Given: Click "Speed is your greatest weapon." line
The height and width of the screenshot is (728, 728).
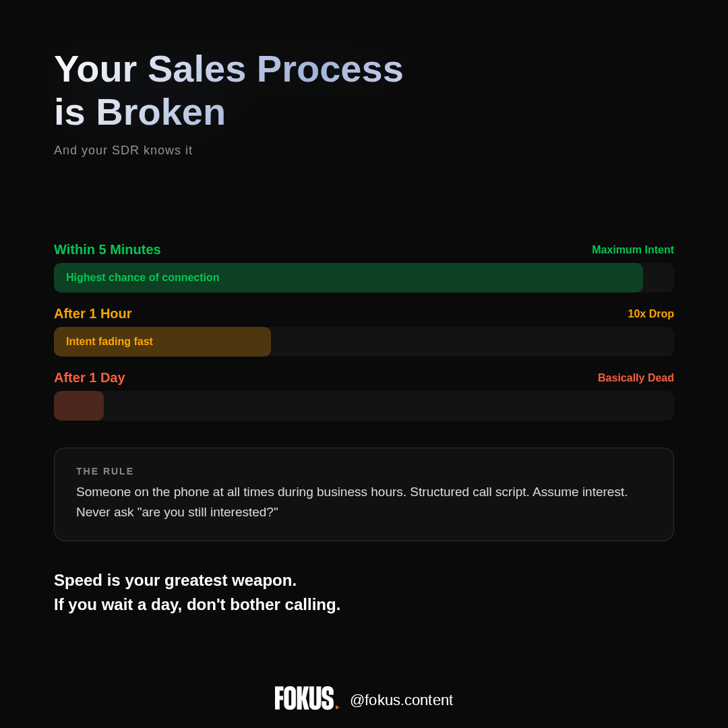Looking at the screenshot, I should (175, 580).
